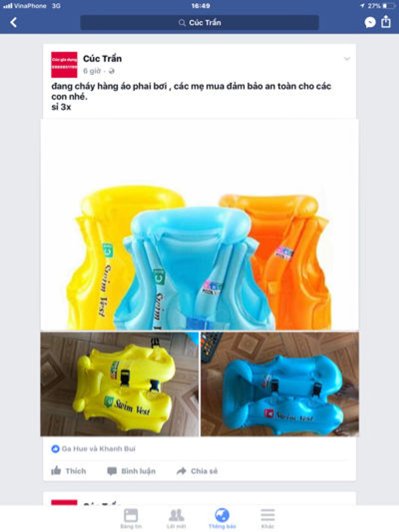Viewport: 399px width, 532px height.
Task: Tap the back arrow in header
Action: click(14, 23)
